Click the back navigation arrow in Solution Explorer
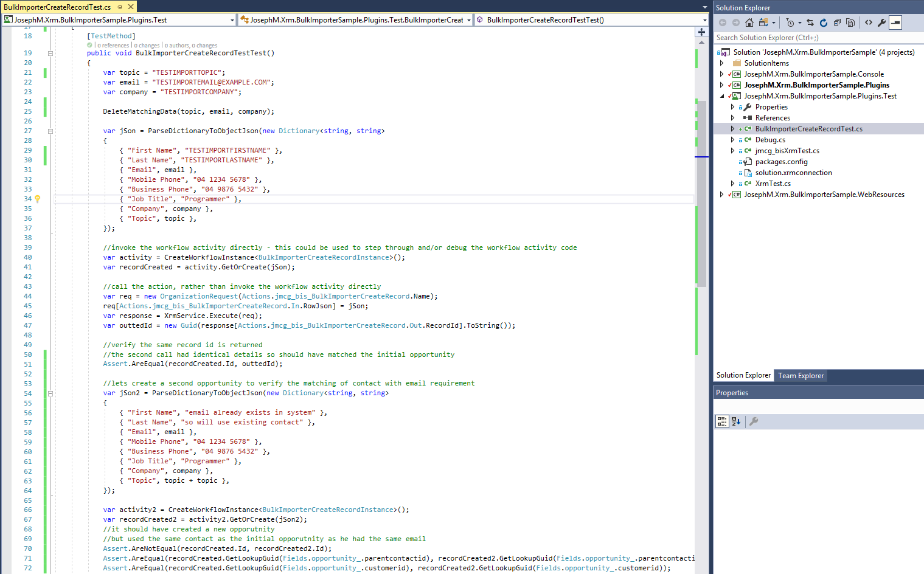The height and width of the screenshot is (574, 924). [722, 22]
